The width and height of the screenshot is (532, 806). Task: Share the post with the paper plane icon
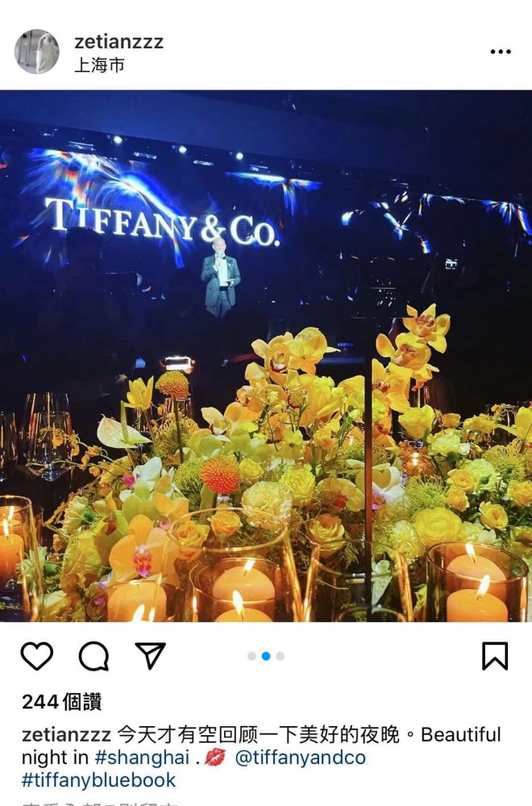150,655
